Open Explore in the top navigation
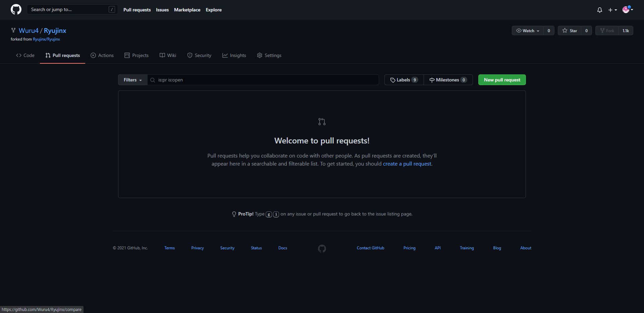Viewport: 644px width, 313px height. click(214, 10)
